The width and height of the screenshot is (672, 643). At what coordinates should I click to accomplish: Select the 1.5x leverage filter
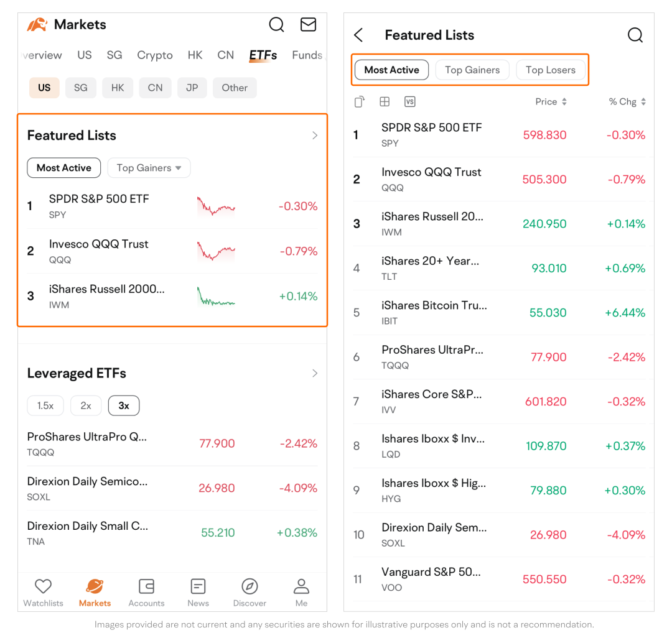point(45,405)
